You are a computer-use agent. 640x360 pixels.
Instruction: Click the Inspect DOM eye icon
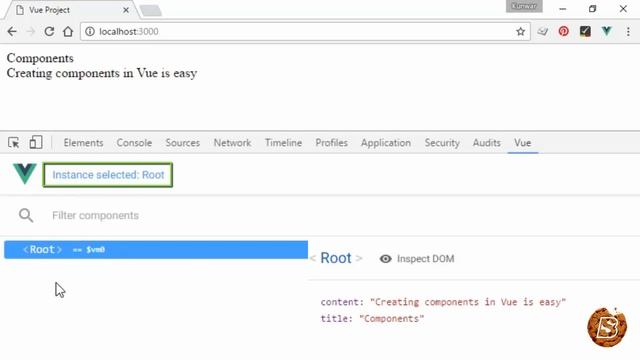[x=385, y=259]
